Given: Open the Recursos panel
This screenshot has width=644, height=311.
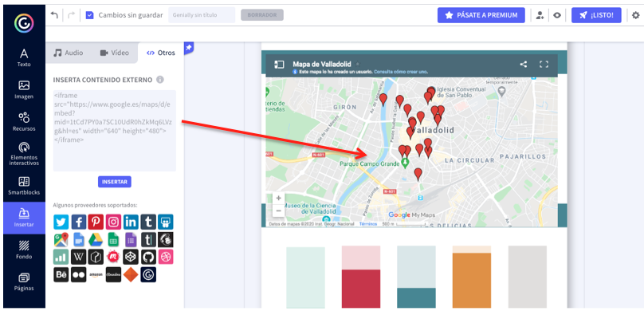Looking at the screenshot, I should pos(24,122).
